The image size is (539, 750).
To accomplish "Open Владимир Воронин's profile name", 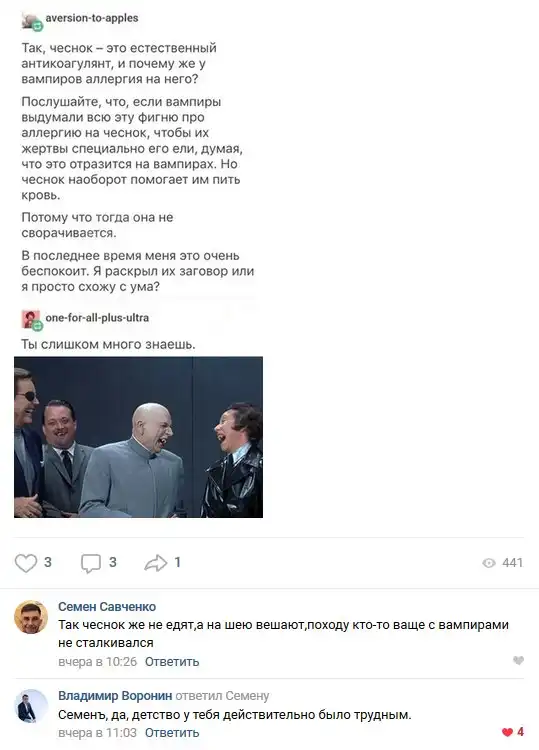I will pyautogui.click(x=115, y=695).
